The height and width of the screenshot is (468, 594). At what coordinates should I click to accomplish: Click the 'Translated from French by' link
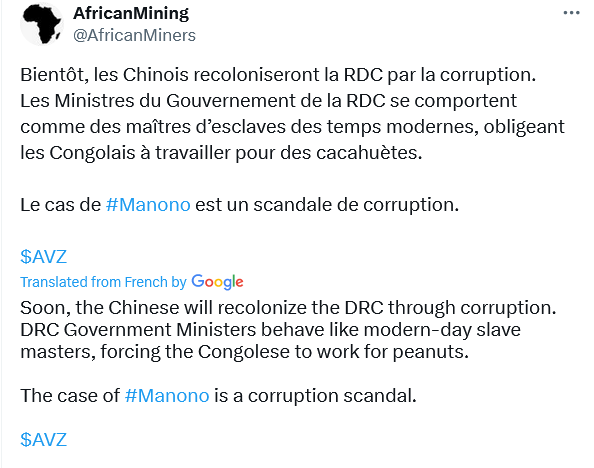pyautogui.click(x=103, y=282)
